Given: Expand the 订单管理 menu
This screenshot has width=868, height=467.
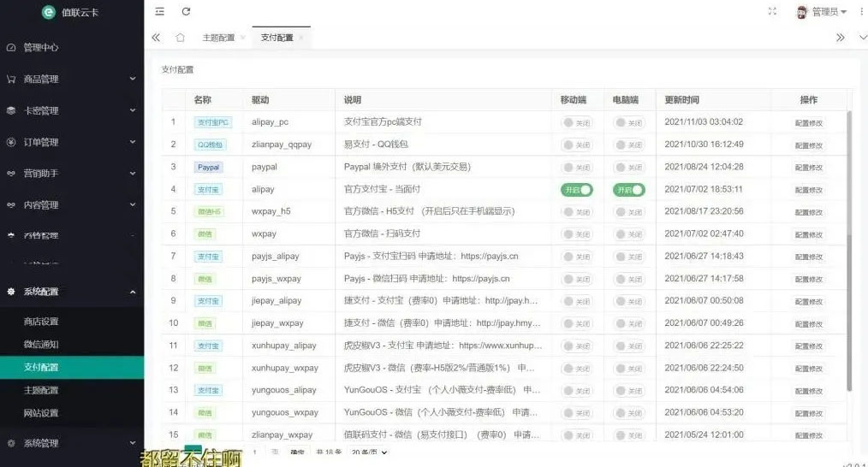Looking at the screenshot, I should [x=133, y=142].
